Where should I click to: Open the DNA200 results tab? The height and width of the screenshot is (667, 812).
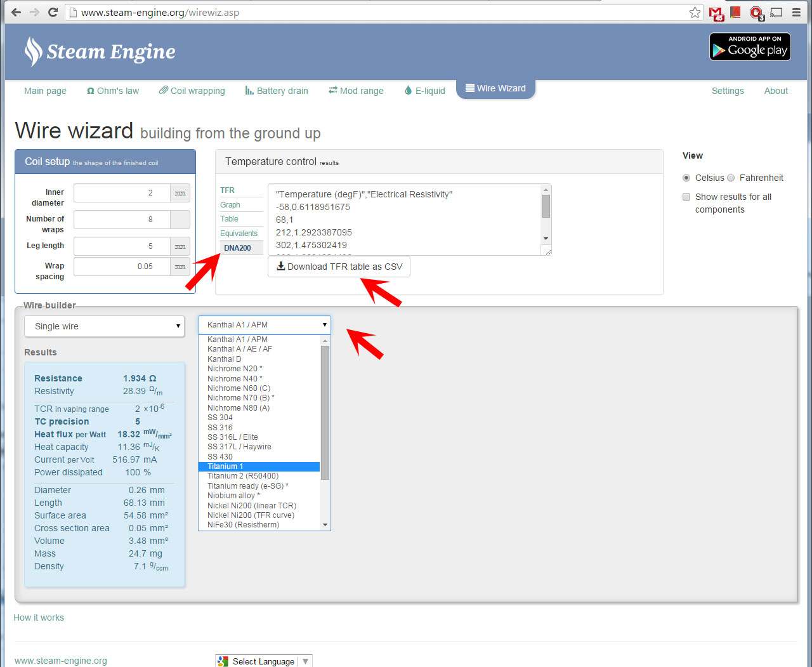point(237,248)
